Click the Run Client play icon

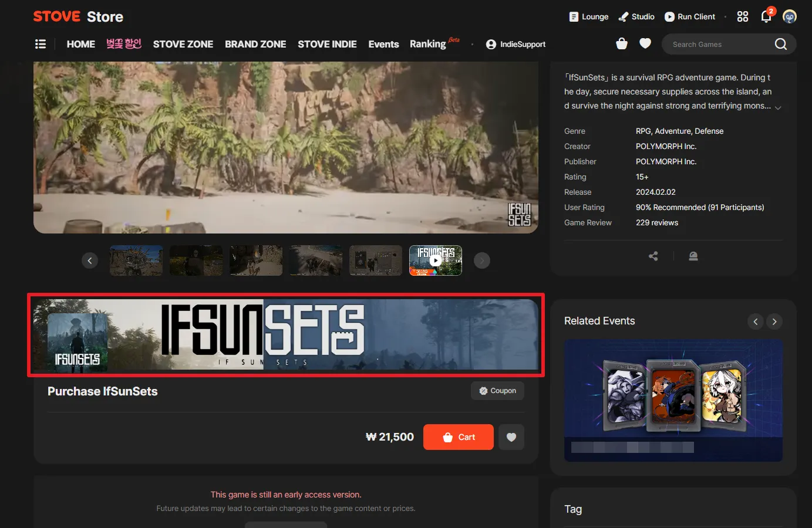(669, 17)
